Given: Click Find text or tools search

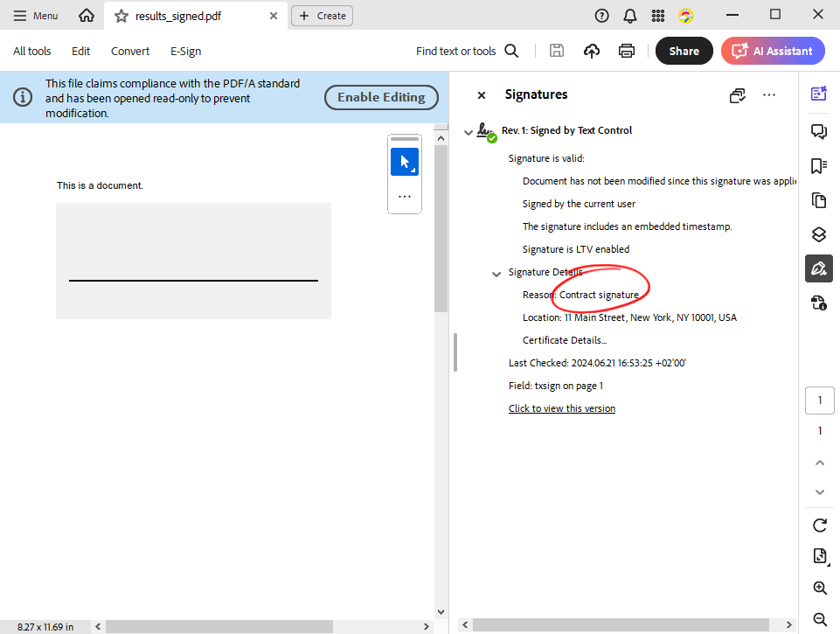Looking at the screenshot, I should 467,51.
